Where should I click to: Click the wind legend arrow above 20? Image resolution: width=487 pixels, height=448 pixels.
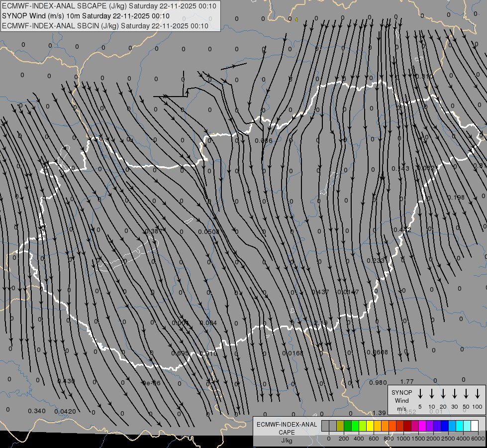(443, 394)
